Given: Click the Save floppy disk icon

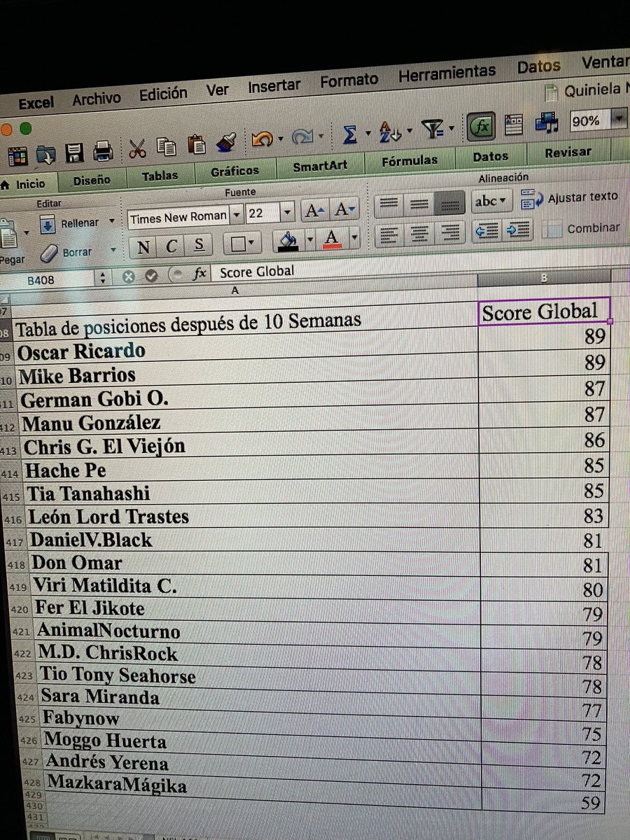Looking at the screenshot, I should (74, 153).
